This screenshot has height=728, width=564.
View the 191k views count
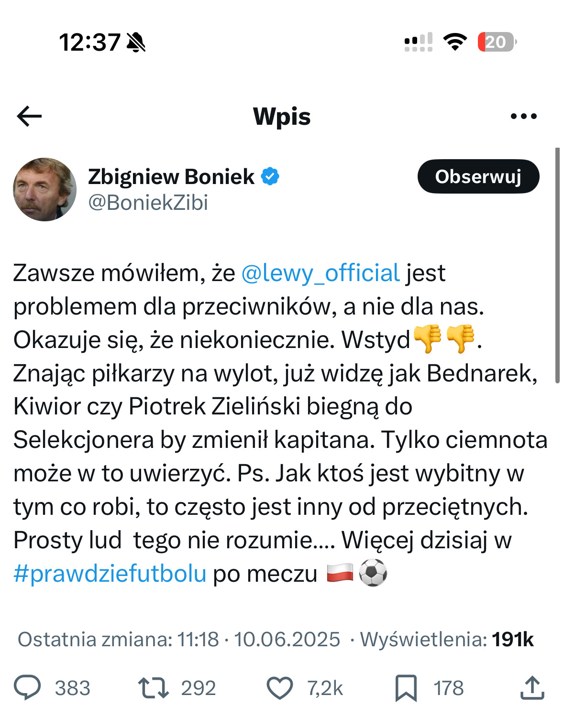[x=513, y=639]
